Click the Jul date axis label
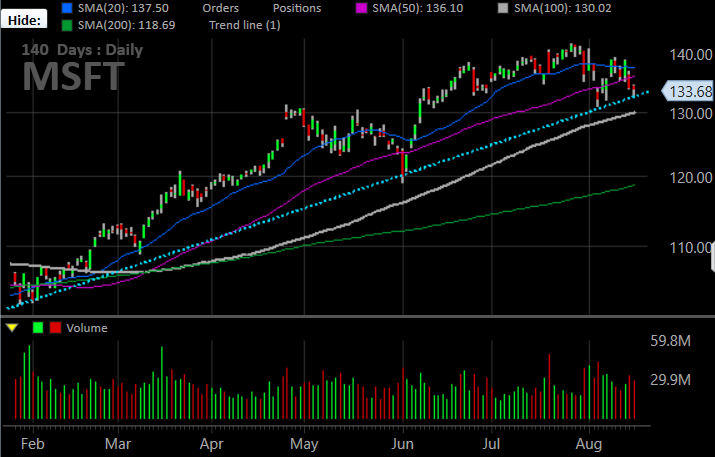The width and height of the screenshot is (715, 457). (492, 444)
